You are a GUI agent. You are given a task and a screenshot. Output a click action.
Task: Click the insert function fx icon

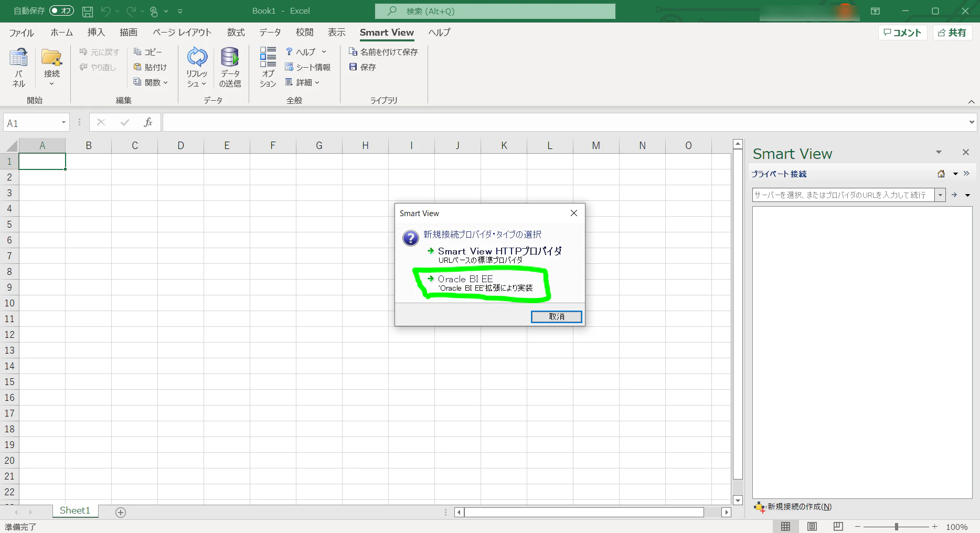(148, 123)
